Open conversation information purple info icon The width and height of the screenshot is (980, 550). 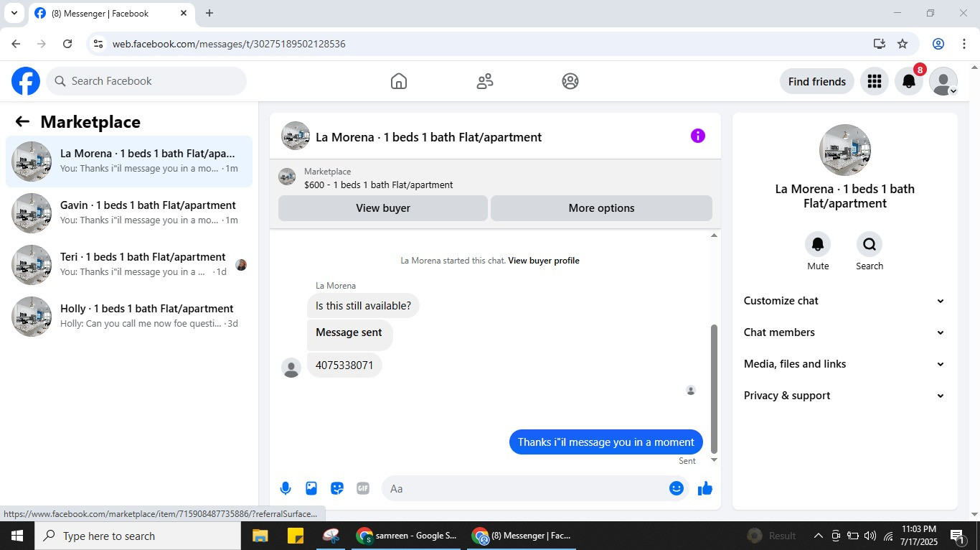pos(698,136)
